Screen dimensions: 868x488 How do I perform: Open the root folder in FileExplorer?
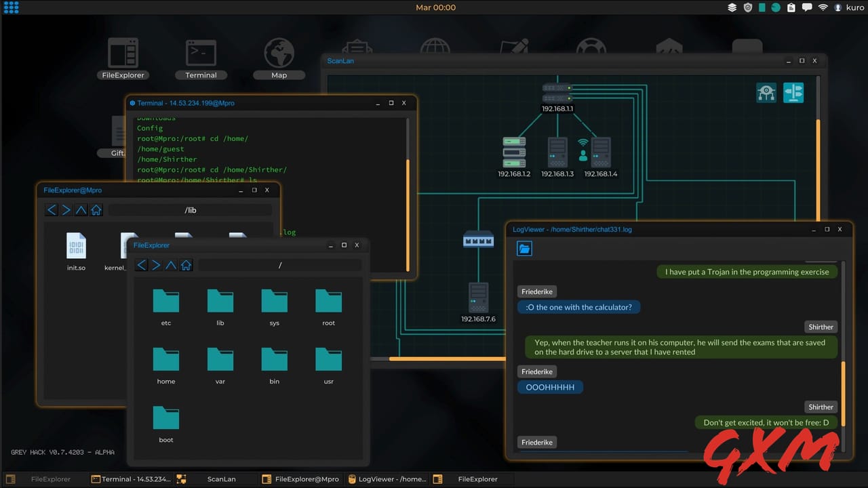pos(328,302)
